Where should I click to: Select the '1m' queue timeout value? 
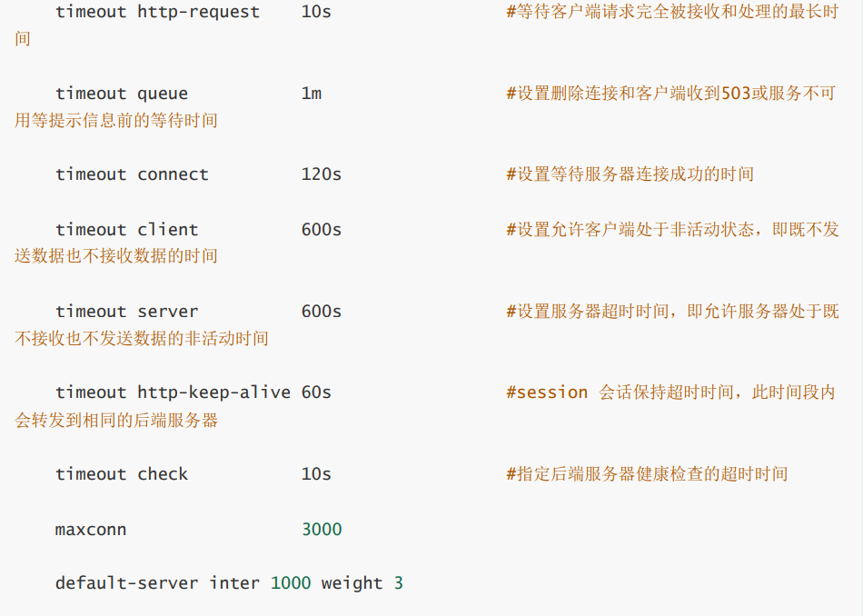311,94
